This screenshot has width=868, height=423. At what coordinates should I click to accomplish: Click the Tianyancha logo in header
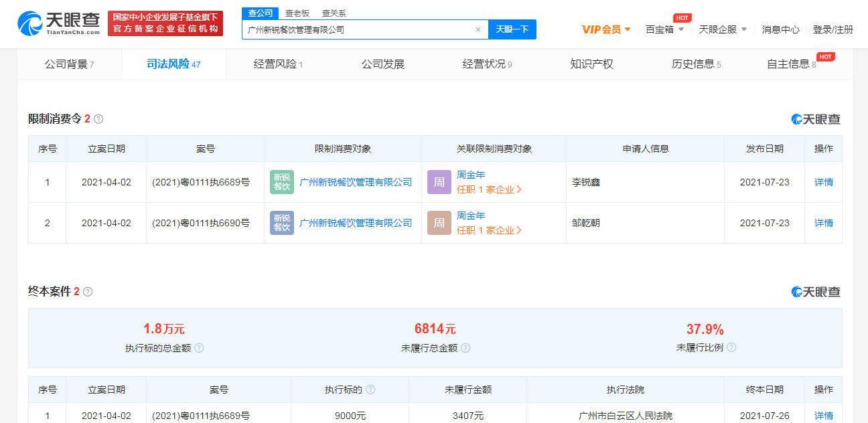[59, 23]
